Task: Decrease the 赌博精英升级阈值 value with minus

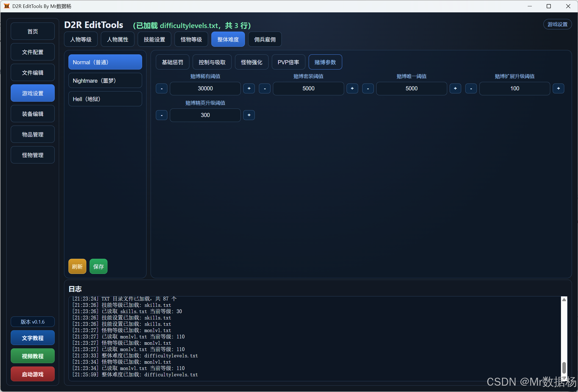Action: tap(162, 115)
